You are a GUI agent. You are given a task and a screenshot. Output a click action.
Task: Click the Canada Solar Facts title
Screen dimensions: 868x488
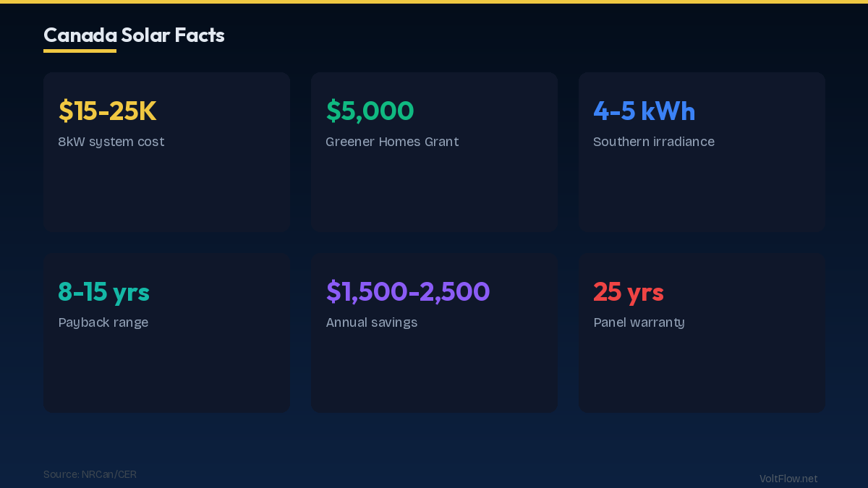click(x=134, y=35)
